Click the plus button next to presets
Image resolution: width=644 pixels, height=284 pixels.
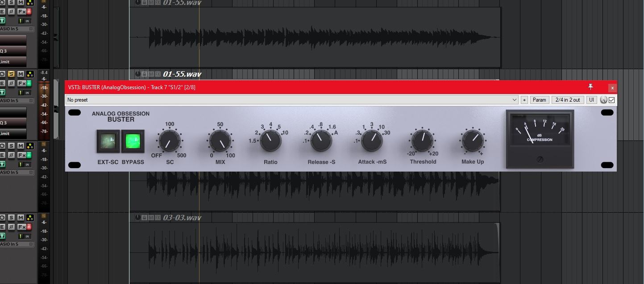click(x=524, y=100)
